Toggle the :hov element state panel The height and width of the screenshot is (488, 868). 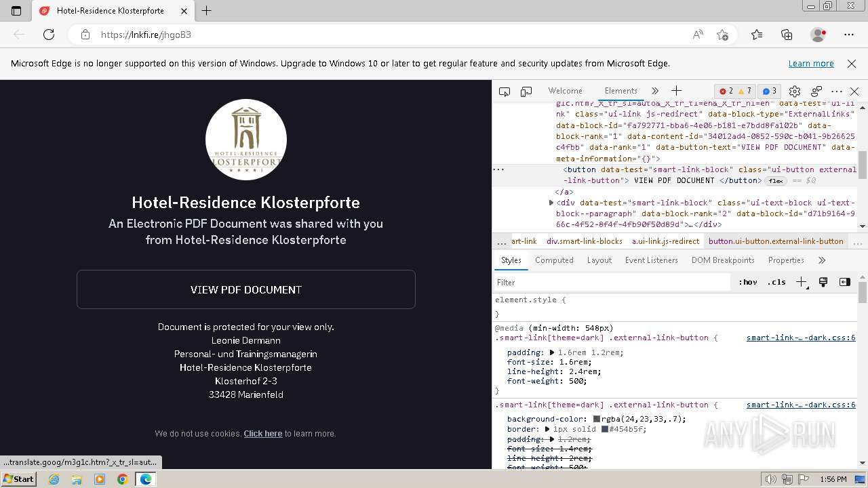tap(748, 282)
